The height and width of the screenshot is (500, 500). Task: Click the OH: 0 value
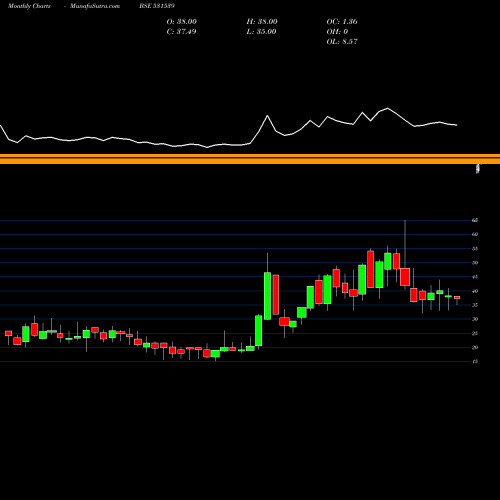[x=337, y=32]
